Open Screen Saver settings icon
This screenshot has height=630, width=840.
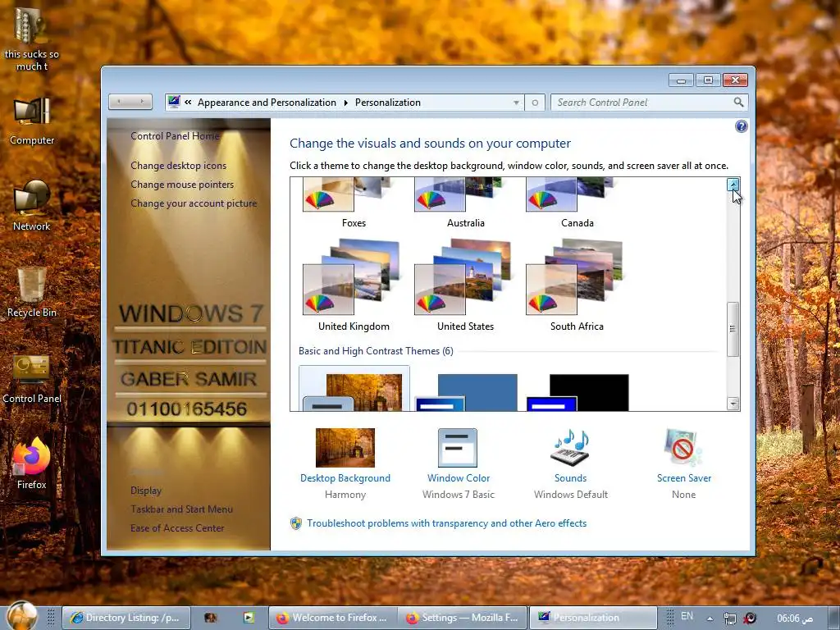[683, 448]
